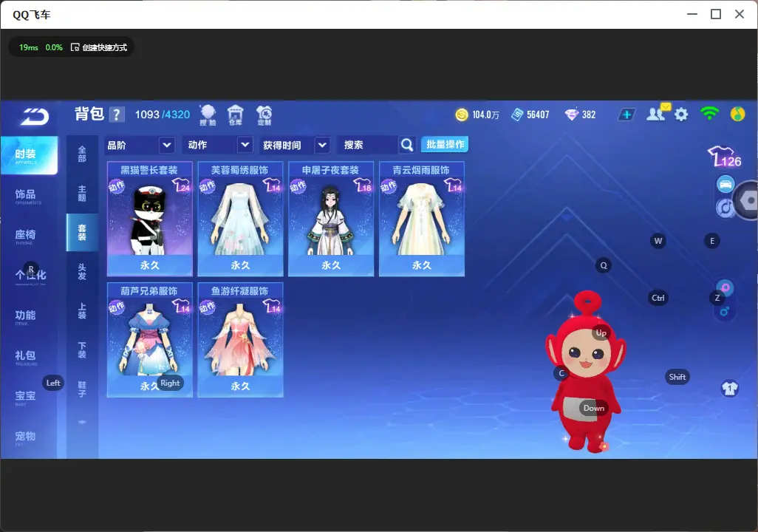Click the back logo in the top-left corner
The width and height of the screenshot is (758, 532).
[x=34, y=116]
